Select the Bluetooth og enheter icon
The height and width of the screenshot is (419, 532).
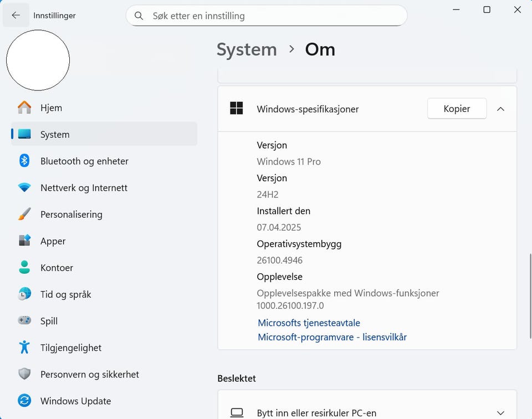pyautogui.click(x=24, y=161)
